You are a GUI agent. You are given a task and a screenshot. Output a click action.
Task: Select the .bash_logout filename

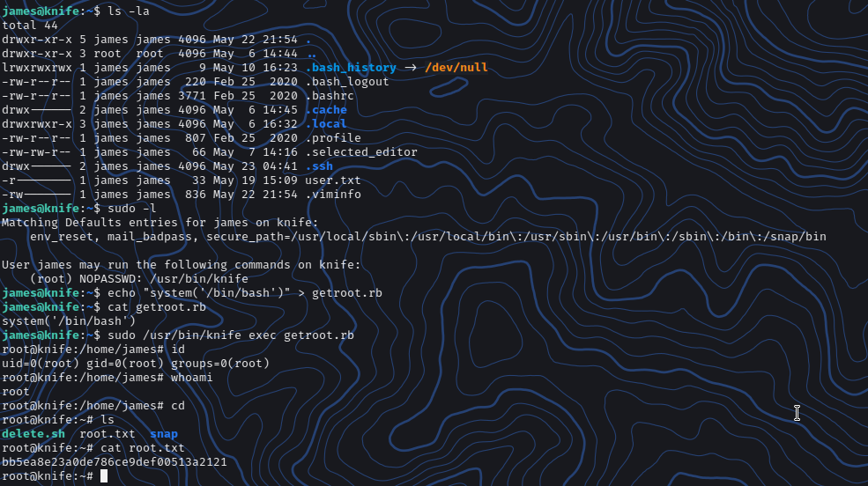click(347, 82)
